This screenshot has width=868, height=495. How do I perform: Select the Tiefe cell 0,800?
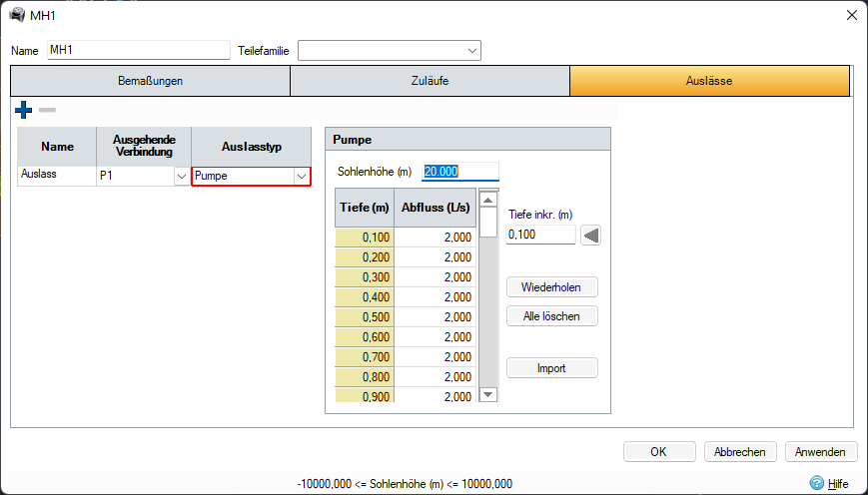click(365, 376)
